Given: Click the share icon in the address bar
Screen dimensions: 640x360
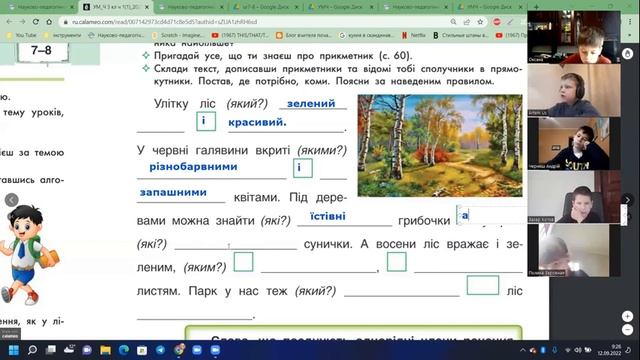Looking at the screenshot, I should pos(467,22).
